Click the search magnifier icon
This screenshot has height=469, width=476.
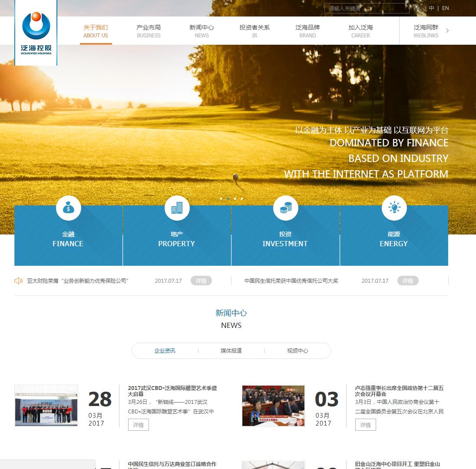[x=418, y=8]
